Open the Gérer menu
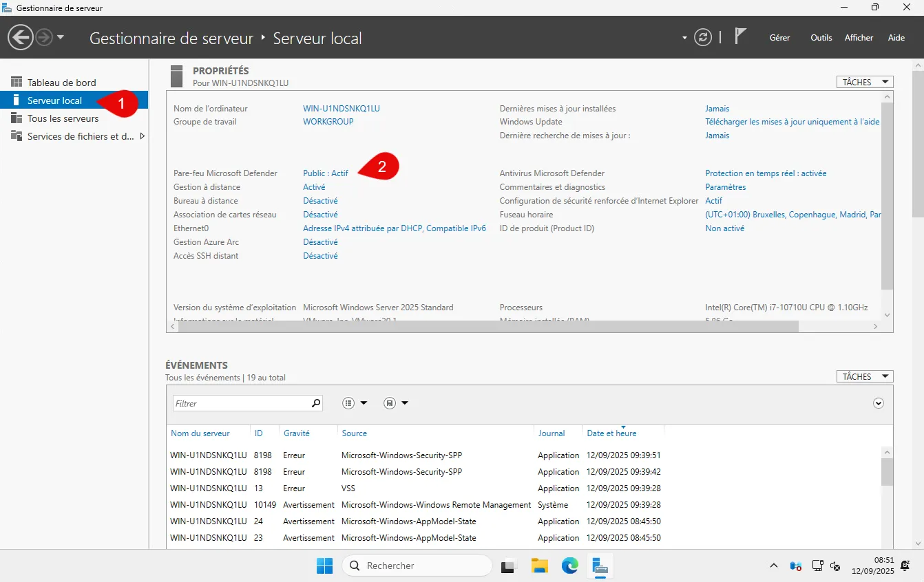The height and width of the screenshot is (582, 924). point(779,38)
